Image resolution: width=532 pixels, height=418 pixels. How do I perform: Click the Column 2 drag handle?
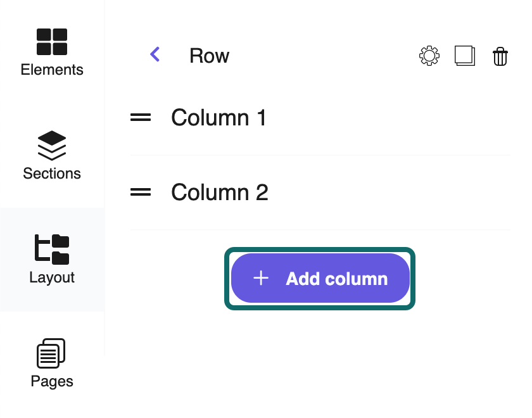point(141,192)
